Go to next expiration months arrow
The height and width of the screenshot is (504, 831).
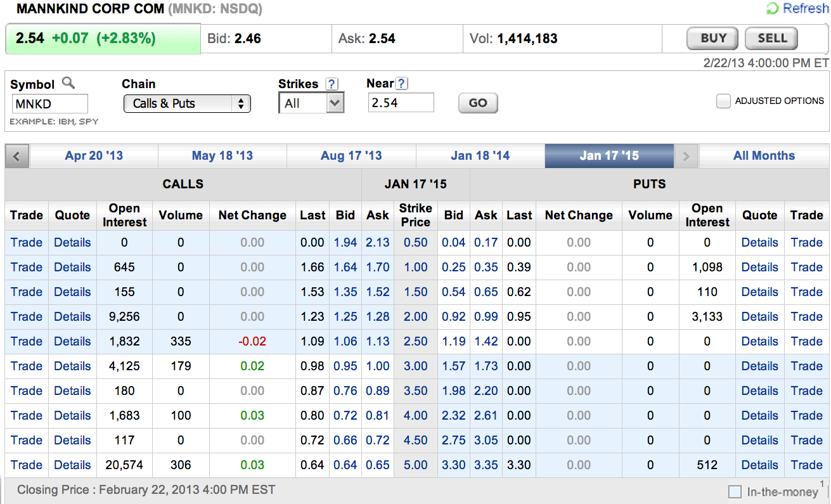pyautogui.click(x=686, y=156)
